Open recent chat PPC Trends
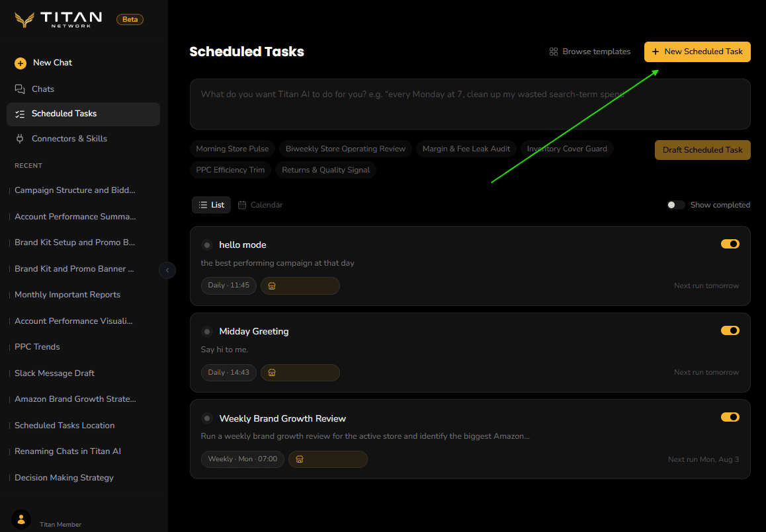766x532 pixels. (x=37, y=347)
